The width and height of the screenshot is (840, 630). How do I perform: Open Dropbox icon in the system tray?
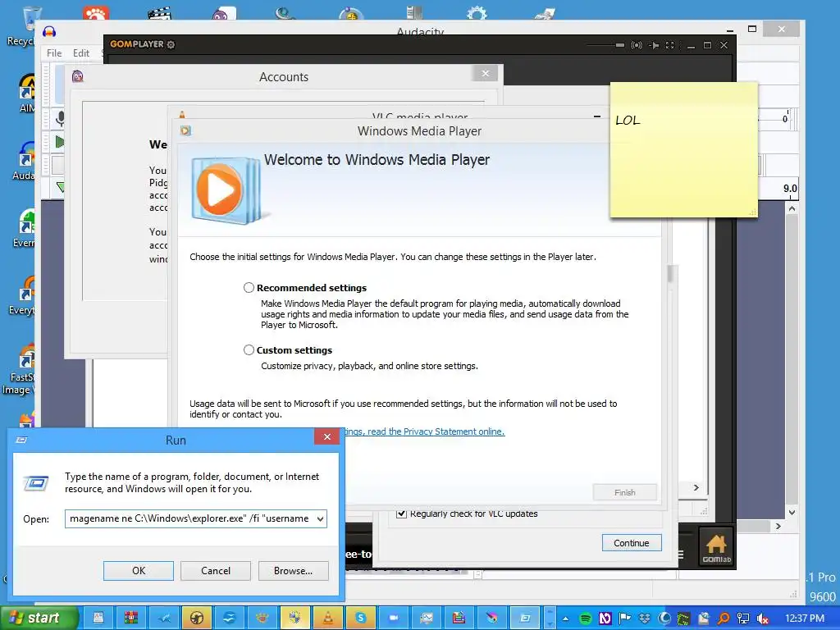644,619
